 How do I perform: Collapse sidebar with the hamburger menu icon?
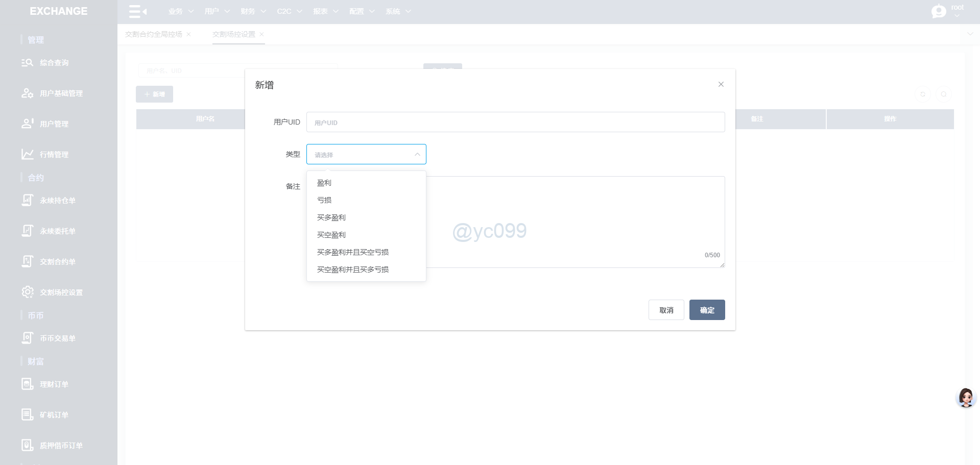137,11
